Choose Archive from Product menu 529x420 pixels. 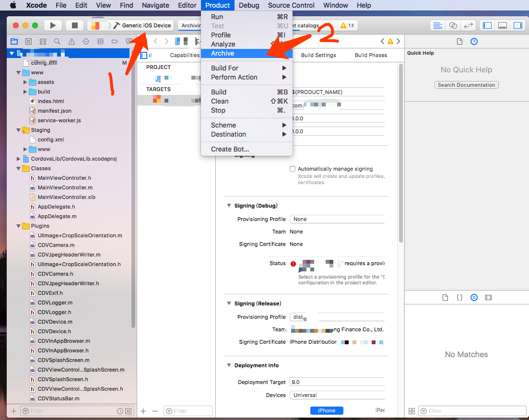247,53
